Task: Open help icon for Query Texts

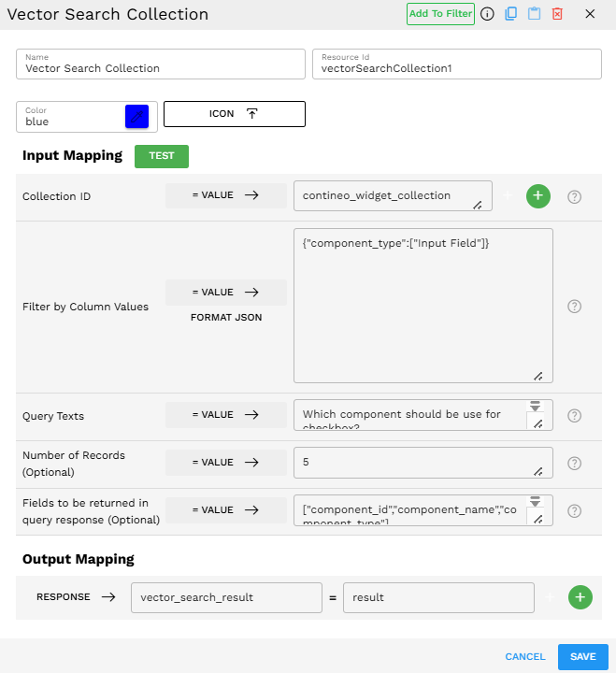Action: (575, 416)
